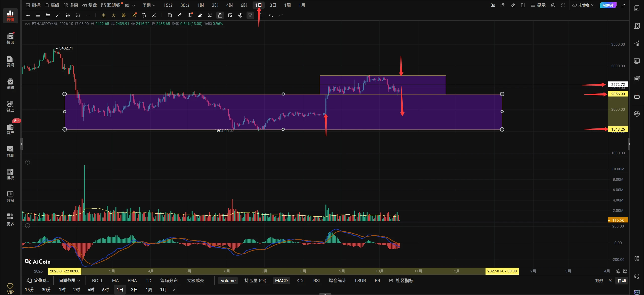Toggle 对数 log scale
Screen dimensions: 644x295
[x=599, y=280]
